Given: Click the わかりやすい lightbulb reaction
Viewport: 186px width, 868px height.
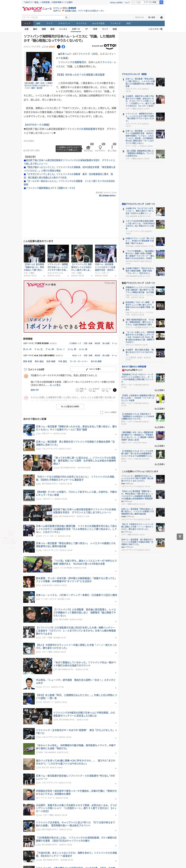Looking at the screenshot, I should (x=100, y=148).
